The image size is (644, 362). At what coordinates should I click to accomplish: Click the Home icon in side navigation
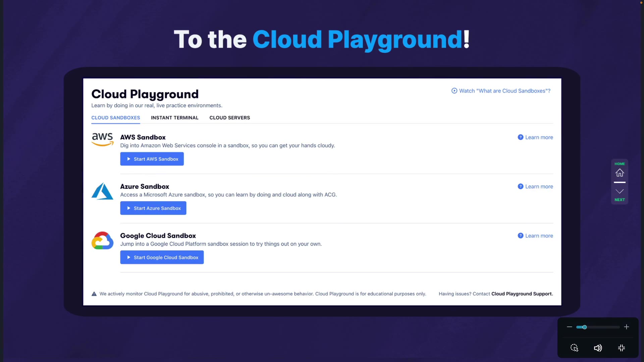[620, 173]
